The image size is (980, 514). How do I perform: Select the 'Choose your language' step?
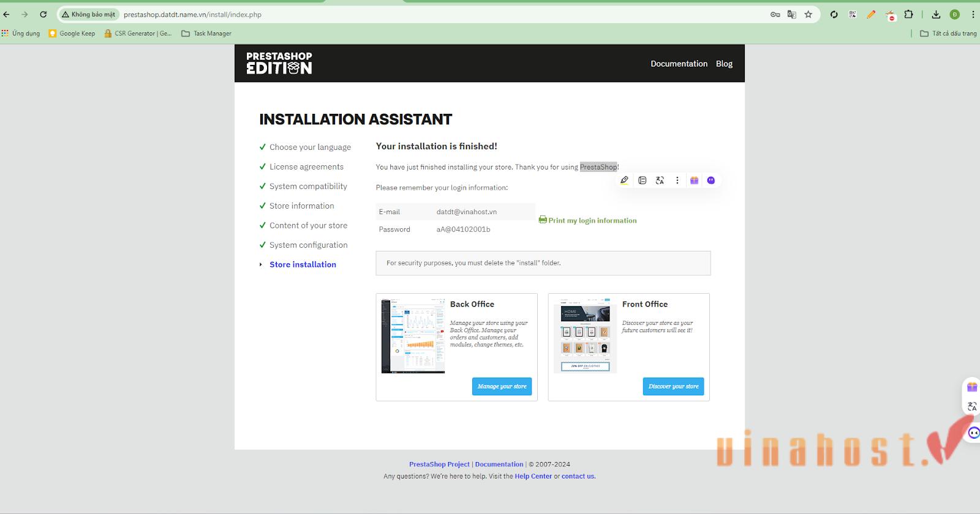click(x=310, y=147)
